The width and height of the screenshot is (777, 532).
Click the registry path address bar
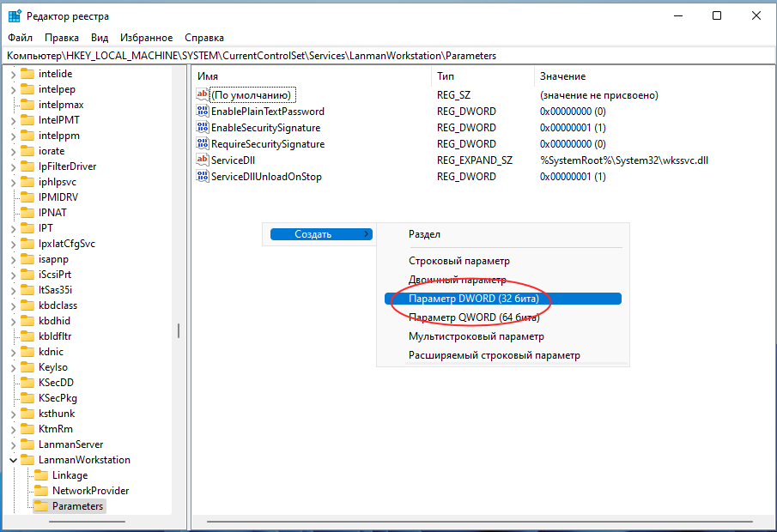[388, 56]
